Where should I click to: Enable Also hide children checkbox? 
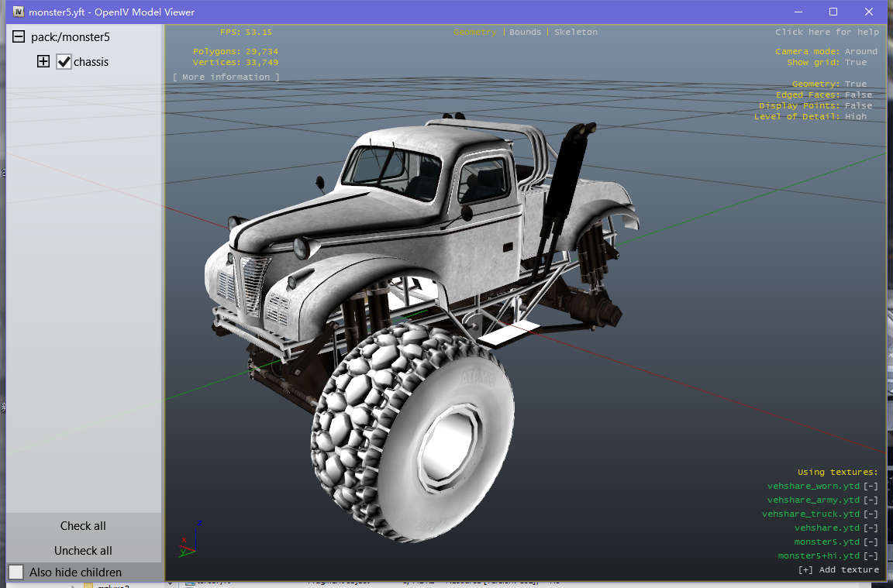(16, 572)
